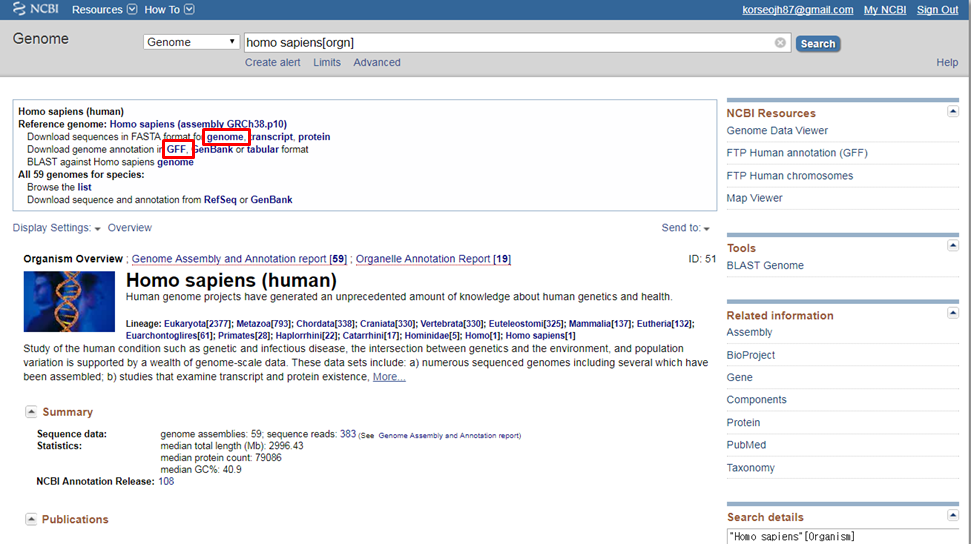Screen dimensions: 971x544
Task: Open Organelle Annotation Report tab
Action: (433, 259)
